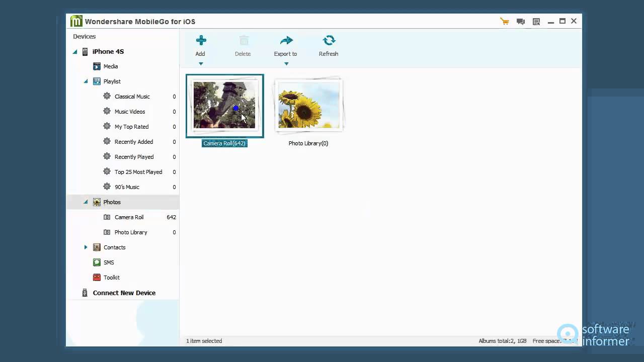This screenshot has height=362, width=644.
Task: Click the Wondershare MobileGo logo icon
Action: point(76,21)
